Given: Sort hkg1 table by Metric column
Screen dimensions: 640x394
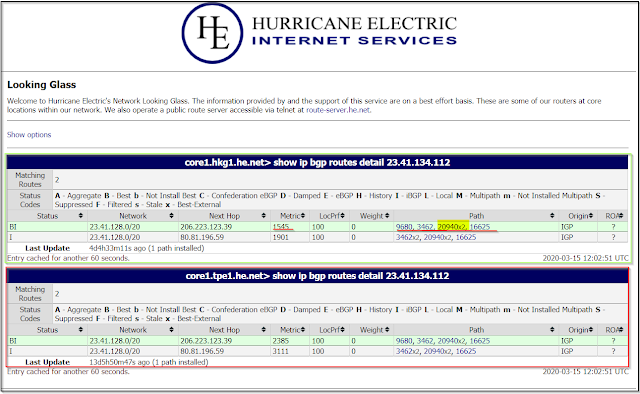Looking at the screenshot, I should [x=290, y=216].
